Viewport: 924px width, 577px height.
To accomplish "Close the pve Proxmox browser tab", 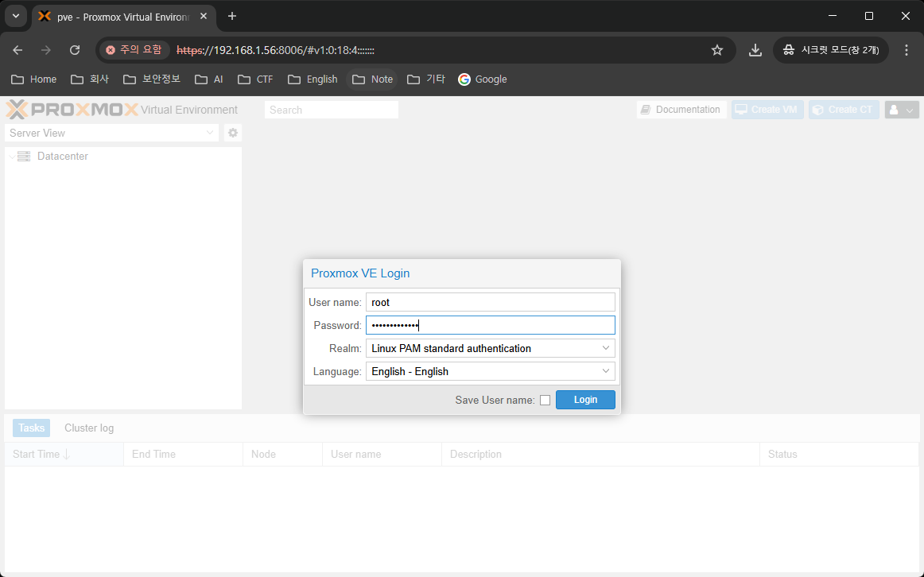I will coord(204,17).
